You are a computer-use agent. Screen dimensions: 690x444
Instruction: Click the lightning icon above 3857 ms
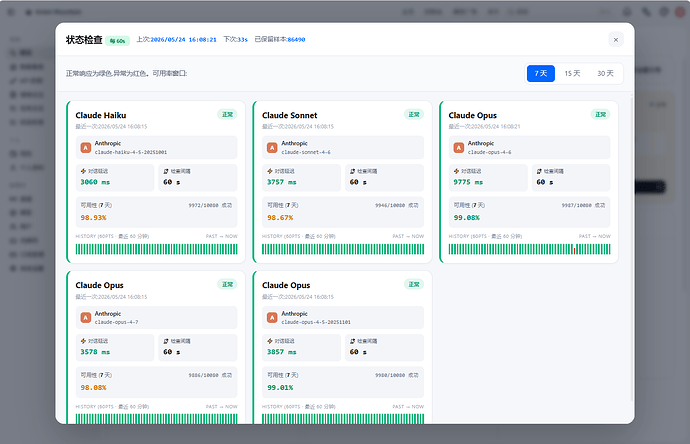[x=270, y=341]
